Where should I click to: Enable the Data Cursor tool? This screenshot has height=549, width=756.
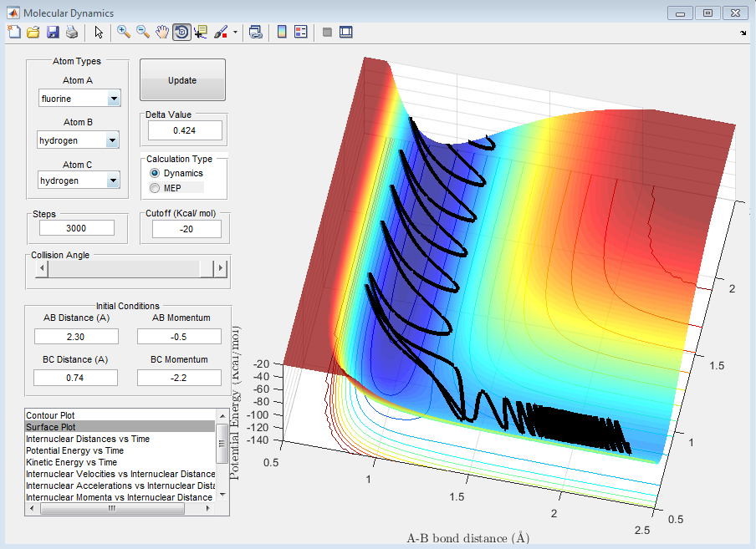tap(201, 33)
